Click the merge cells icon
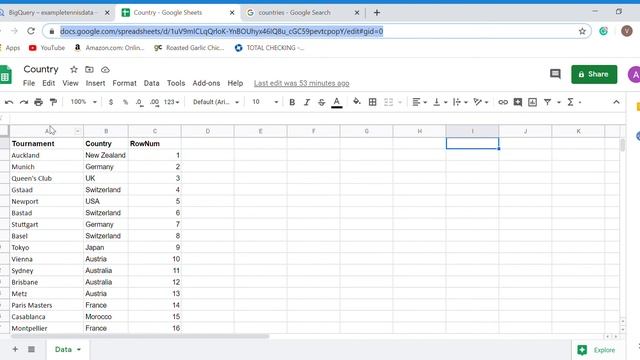 [388, 102]
